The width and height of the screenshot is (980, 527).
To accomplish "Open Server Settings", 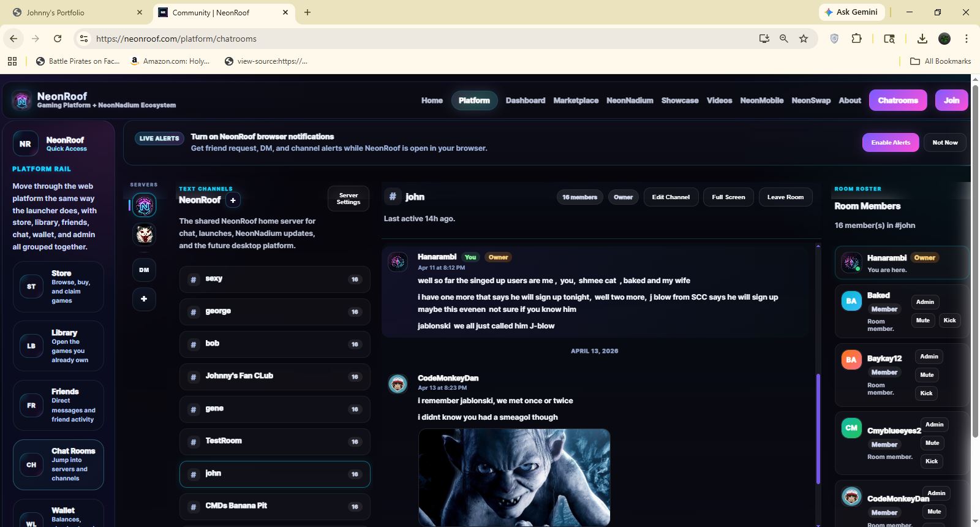I will click(349, 199).
